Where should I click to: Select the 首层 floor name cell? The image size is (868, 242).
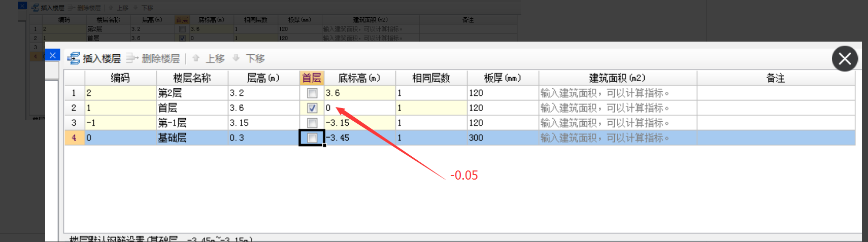tap(192, 108)
